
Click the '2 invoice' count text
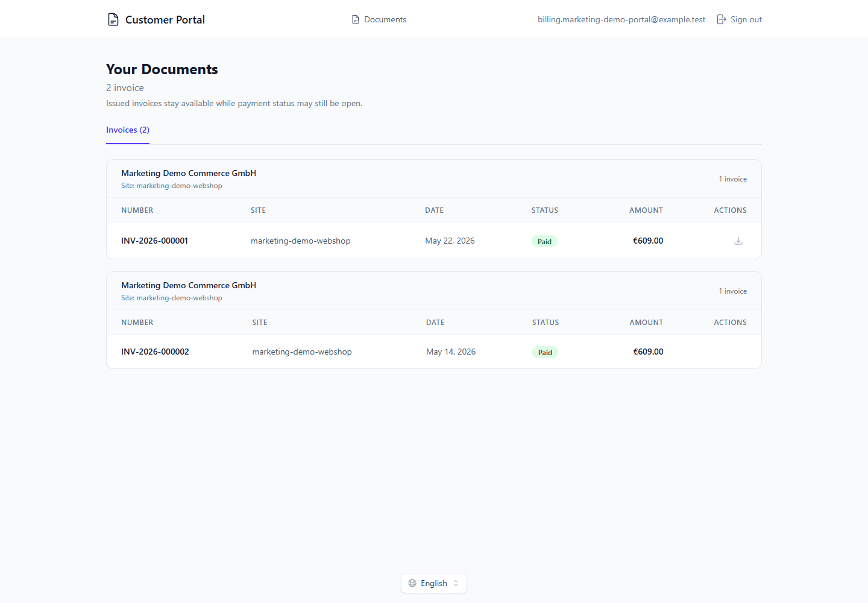[125, 88]
